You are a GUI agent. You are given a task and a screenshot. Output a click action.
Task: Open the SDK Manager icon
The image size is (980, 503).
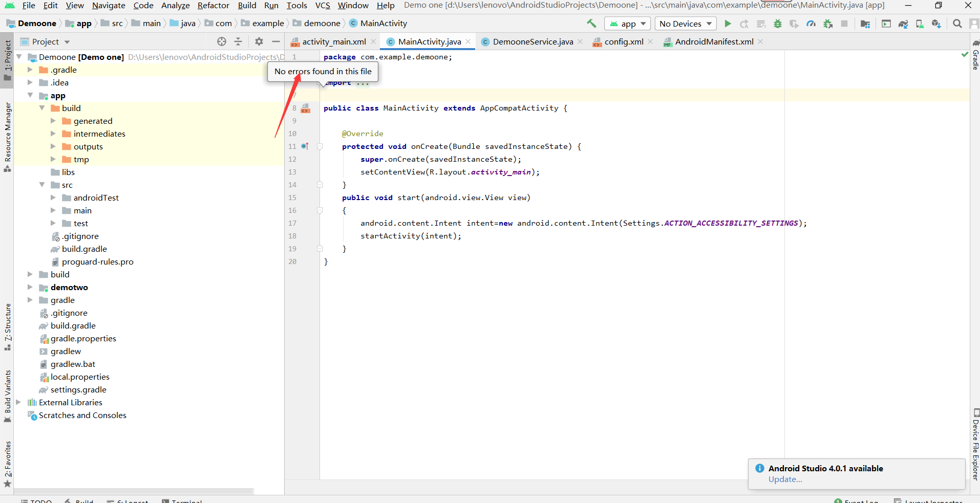(x=937, y=24)
